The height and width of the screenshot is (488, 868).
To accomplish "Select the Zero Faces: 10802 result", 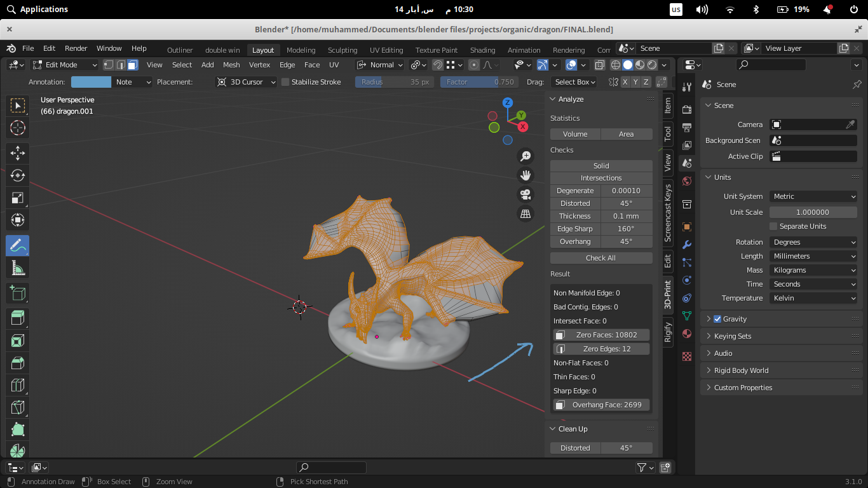I will coord(601,335).
